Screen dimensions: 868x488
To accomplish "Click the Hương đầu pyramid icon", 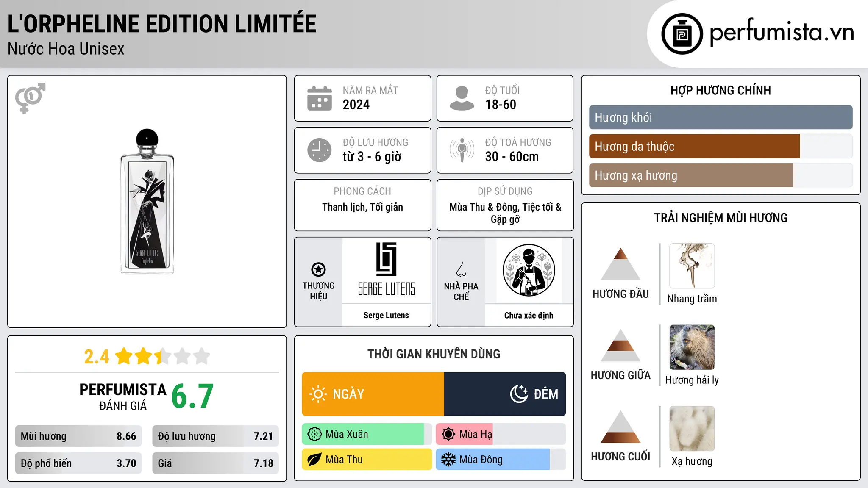I will pos(620,264).
